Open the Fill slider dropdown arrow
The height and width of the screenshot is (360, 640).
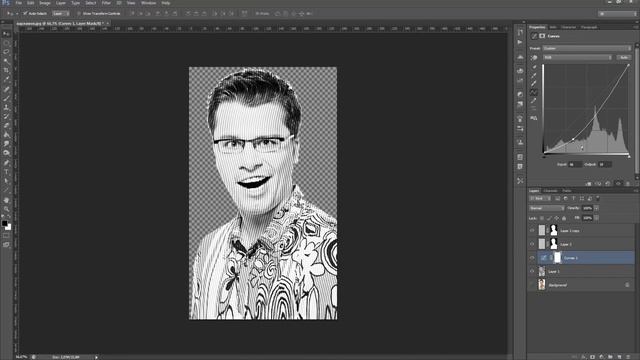point(596,218)
